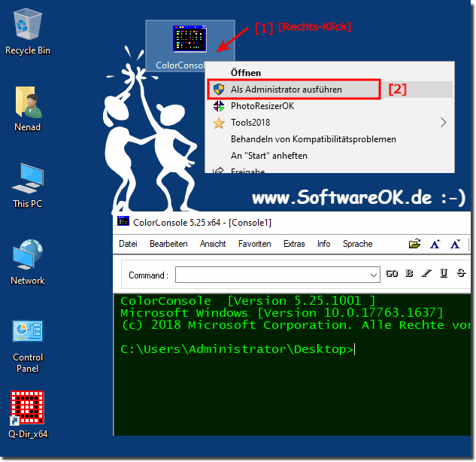Click the GO button next to Command
The width and height of the screenshot is (476, 462).
392,274
